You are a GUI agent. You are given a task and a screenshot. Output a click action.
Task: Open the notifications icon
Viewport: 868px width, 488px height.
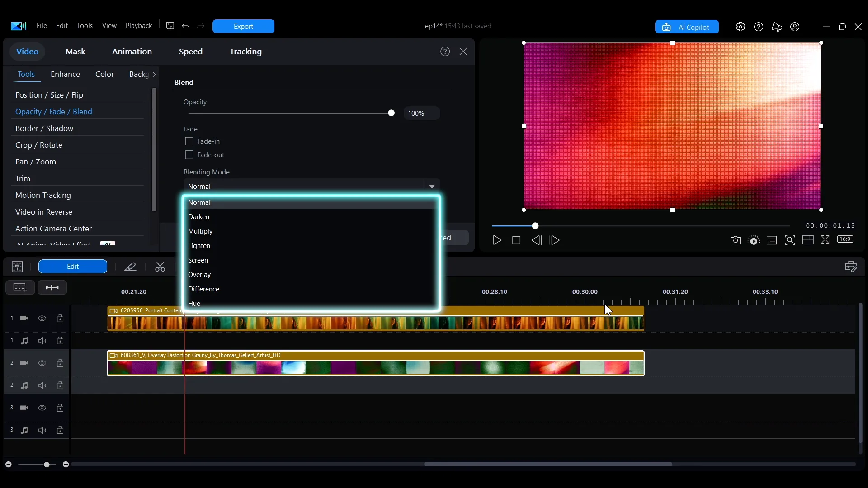tap(777, 27)
